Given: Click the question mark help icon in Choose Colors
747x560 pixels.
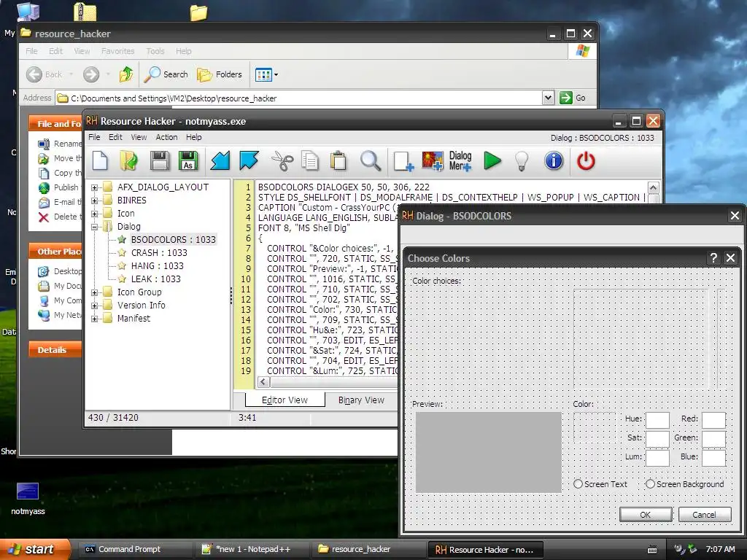Looking at the screenshot, I should pyautogui.click(x=713, y=258).
